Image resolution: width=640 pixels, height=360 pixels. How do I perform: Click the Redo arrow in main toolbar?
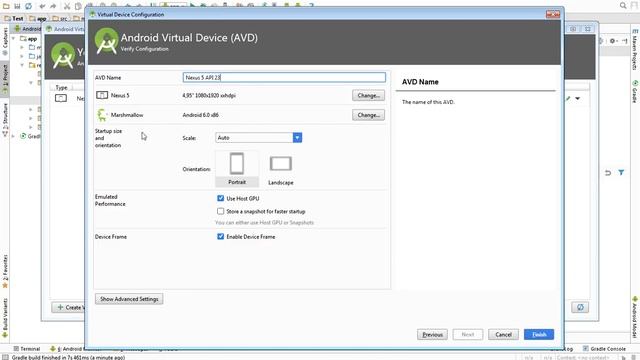(x=53, y=6)
